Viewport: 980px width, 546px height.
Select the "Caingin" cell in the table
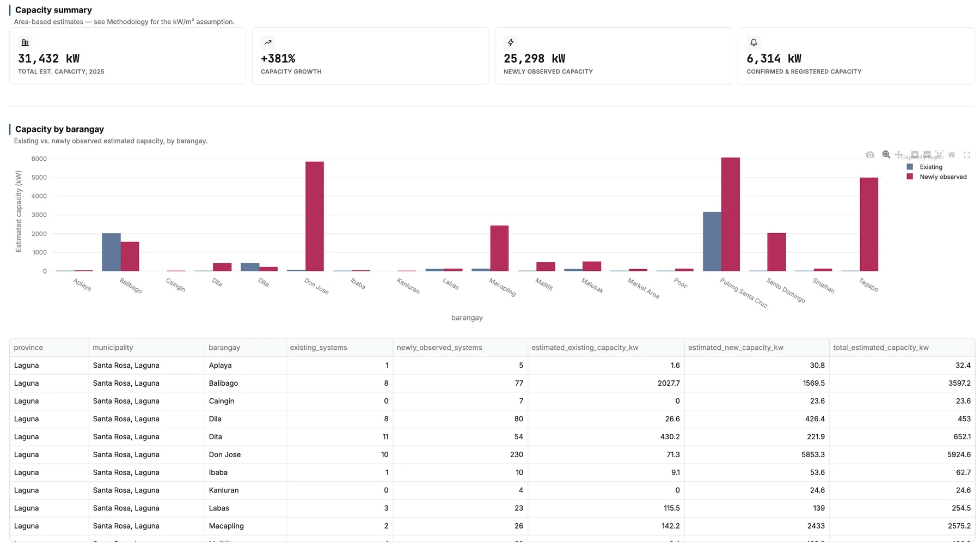(x=246, y=401)
